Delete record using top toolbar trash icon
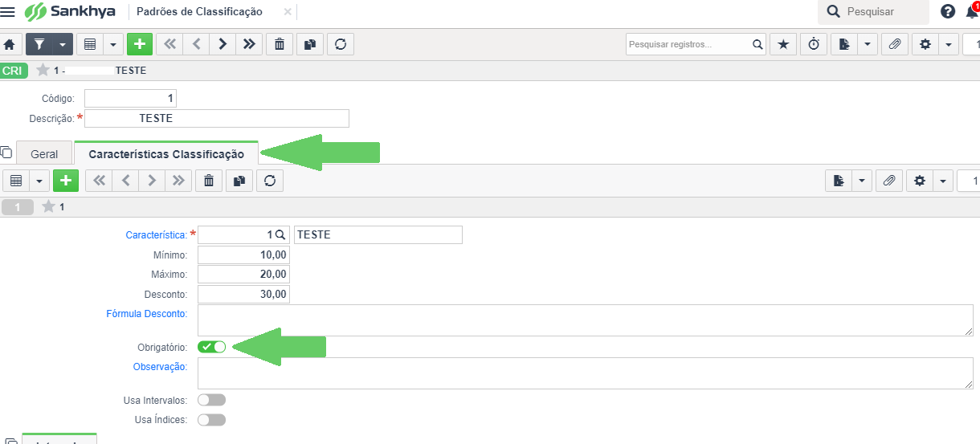This screenshot has height=444, width=980. point(279,44)
